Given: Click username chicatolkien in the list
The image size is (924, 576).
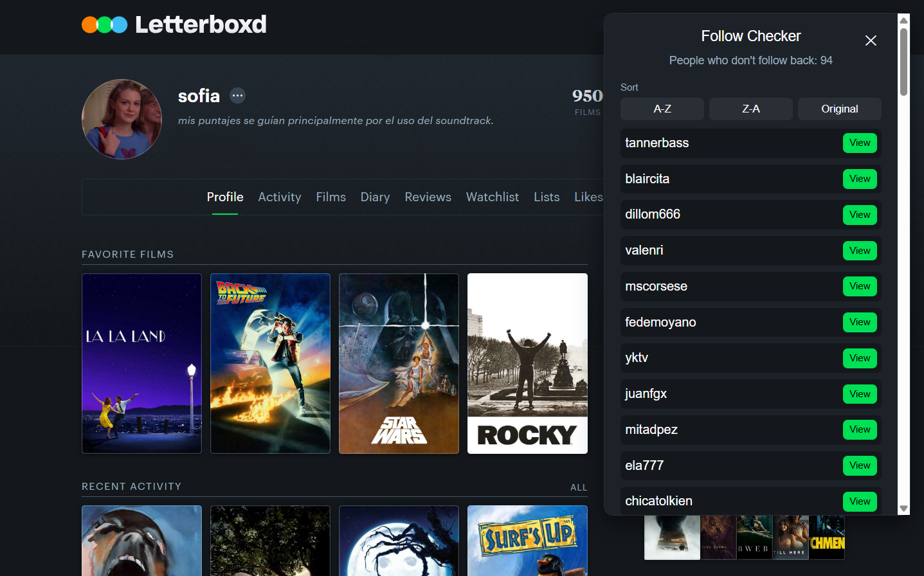Looking at the screenshot, I should click(x=659, y=501).
